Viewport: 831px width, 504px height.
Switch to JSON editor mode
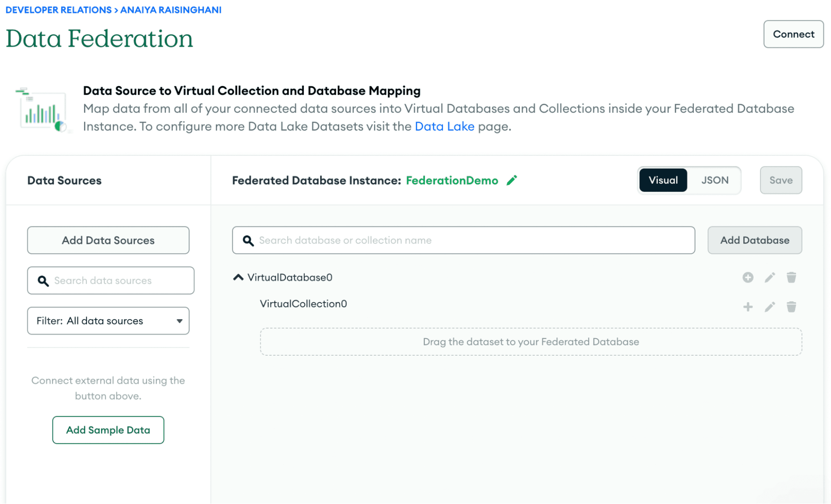[x=715, y=180]
